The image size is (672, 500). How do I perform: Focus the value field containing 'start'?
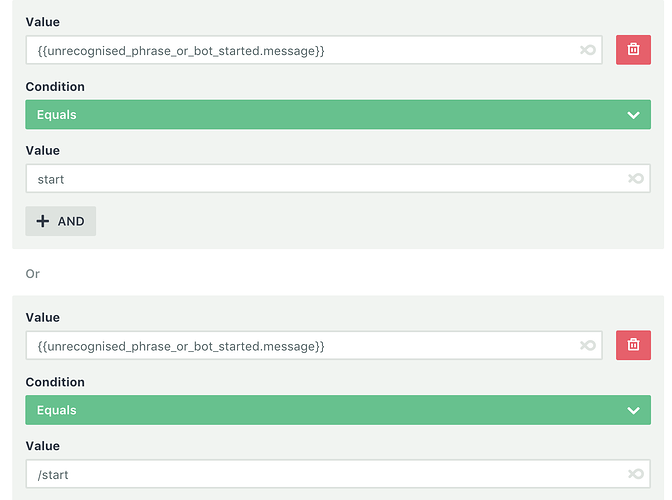(x=338, y=178)
